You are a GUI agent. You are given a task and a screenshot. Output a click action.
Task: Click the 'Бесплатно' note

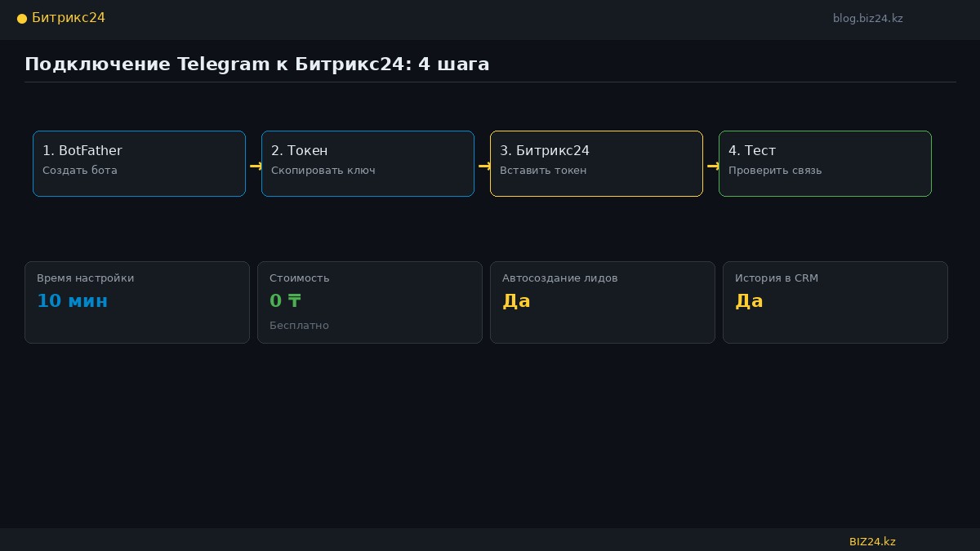coord(299,326)
